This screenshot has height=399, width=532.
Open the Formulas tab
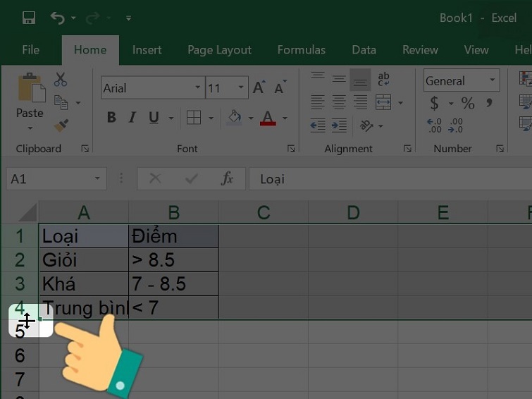point(302,50)
